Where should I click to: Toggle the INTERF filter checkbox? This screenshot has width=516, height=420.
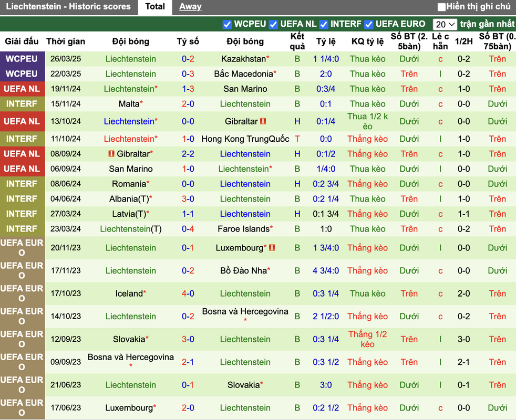[324, 24]
